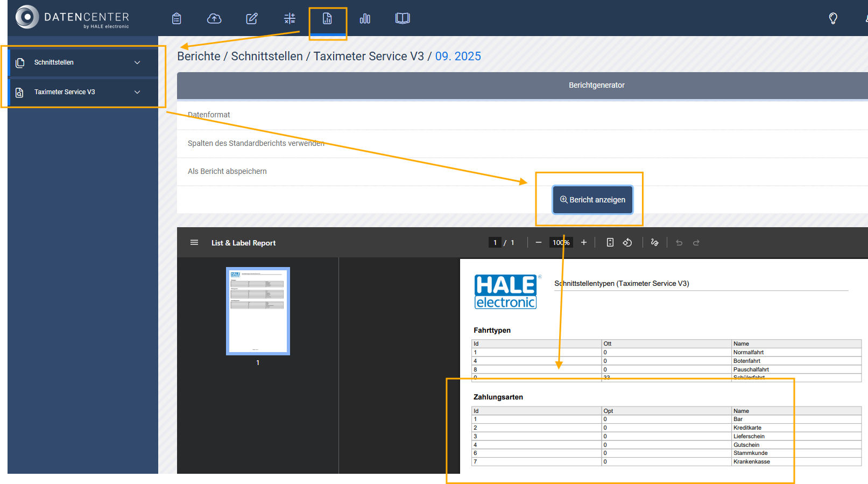
Task: Select the active Berichte report tab icon
Action: click(x=327, y=19)
